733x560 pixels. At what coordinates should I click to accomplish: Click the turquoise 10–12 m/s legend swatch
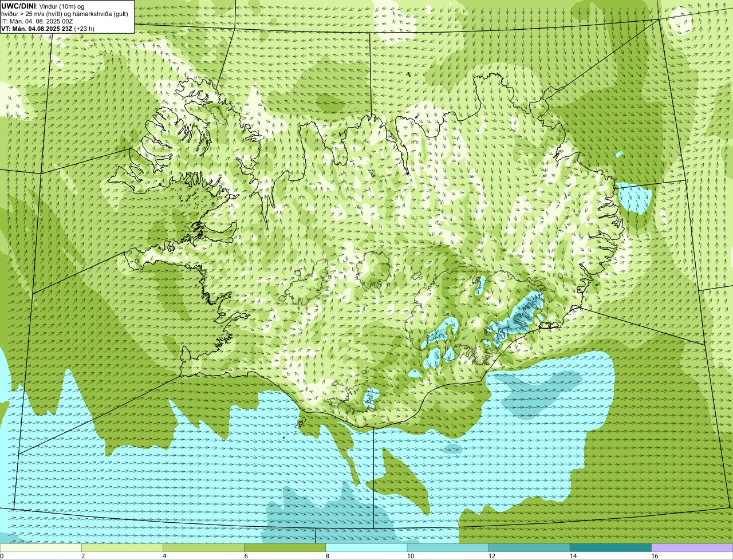click(x=448, y=547)
